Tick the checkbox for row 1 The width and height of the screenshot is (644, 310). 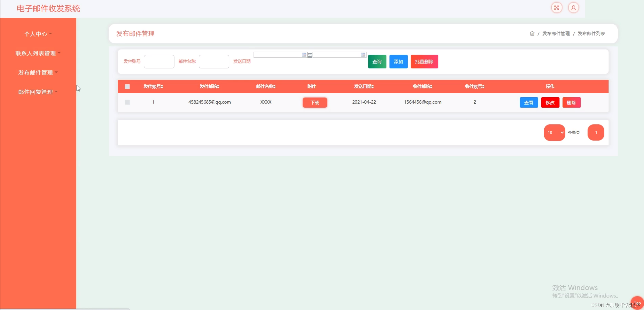point(127,102)
